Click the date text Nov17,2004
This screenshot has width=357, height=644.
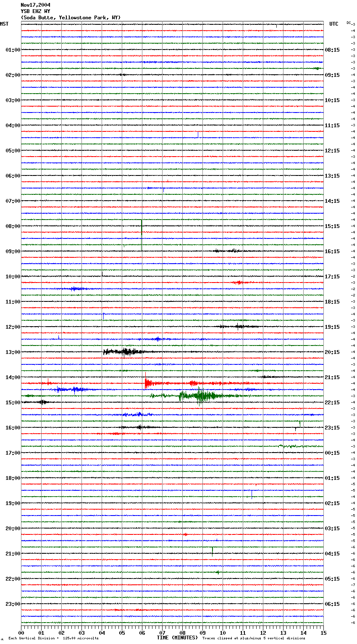click(35, 5)
